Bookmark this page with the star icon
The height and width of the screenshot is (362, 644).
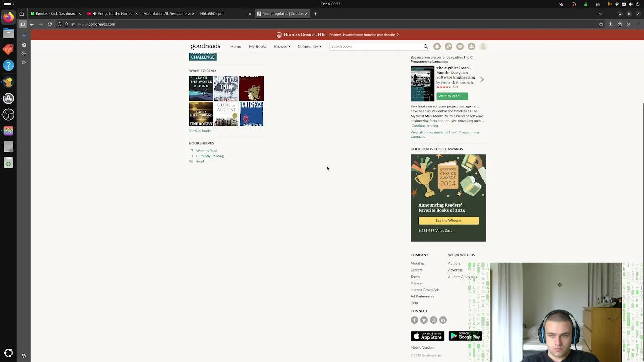pyautogui.click(x=601, y=24)
